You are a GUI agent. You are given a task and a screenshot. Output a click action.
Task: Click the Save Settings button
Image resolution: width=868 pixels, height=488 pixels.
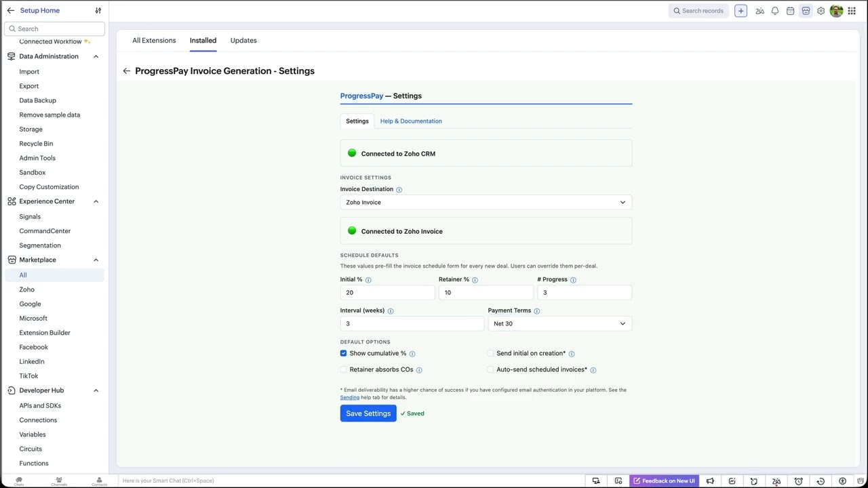[368, 413]
